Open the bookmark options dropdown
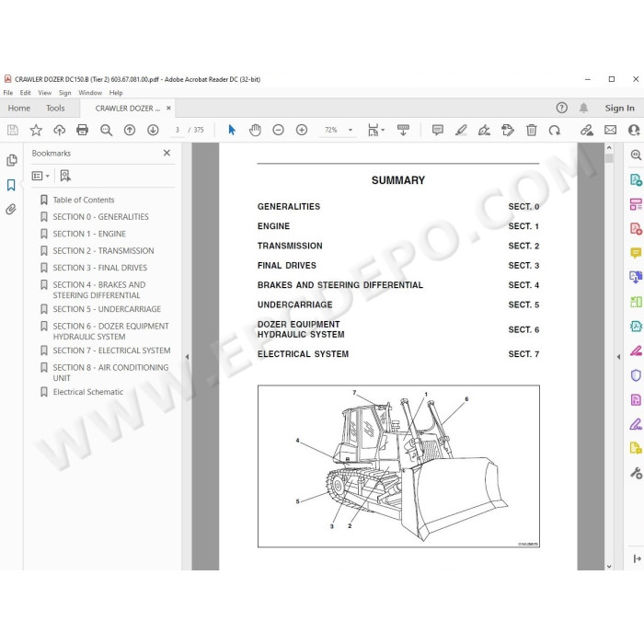The height and width of the screenshot is (644, 644). 40,176
